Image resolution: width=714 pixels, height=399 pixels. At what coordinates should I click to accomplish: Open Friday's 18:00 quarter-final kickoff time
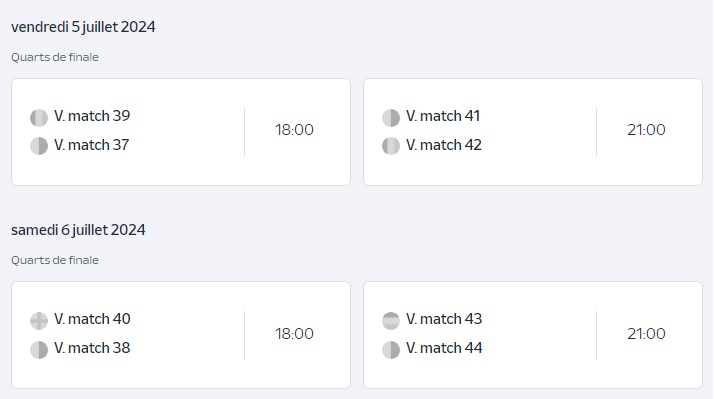point(294,130)
